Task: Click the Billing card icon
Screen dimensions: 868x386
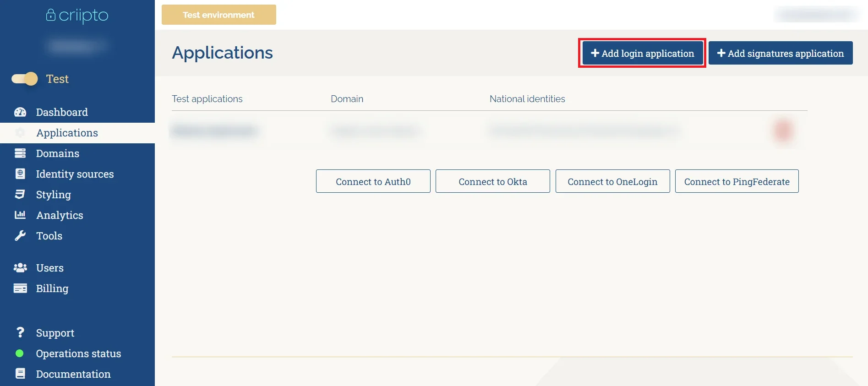Action: (x=20, y=288)
